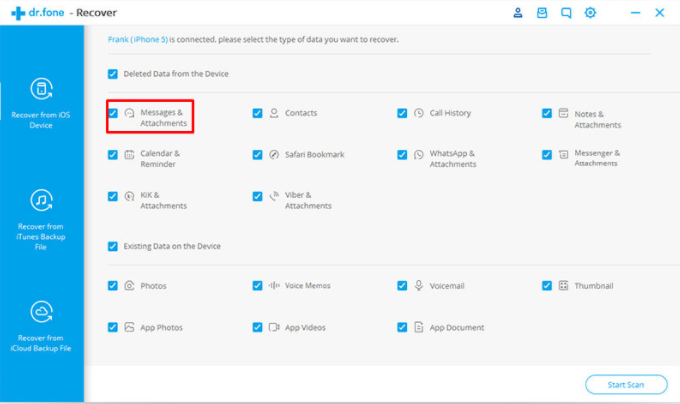Open the settings gear icon
The width and height of the screenshot is (680, 404).
point(590,13)
